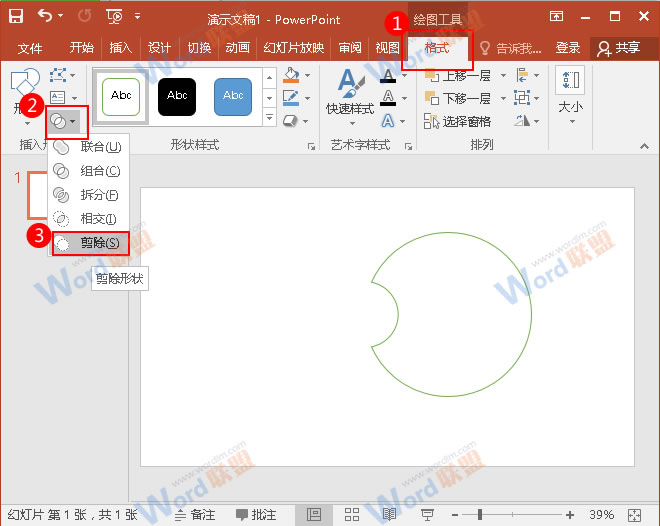Screen dimensions: 660x526
Task: Pick the 拆分(F) fragment option
Action: point(90,195)
